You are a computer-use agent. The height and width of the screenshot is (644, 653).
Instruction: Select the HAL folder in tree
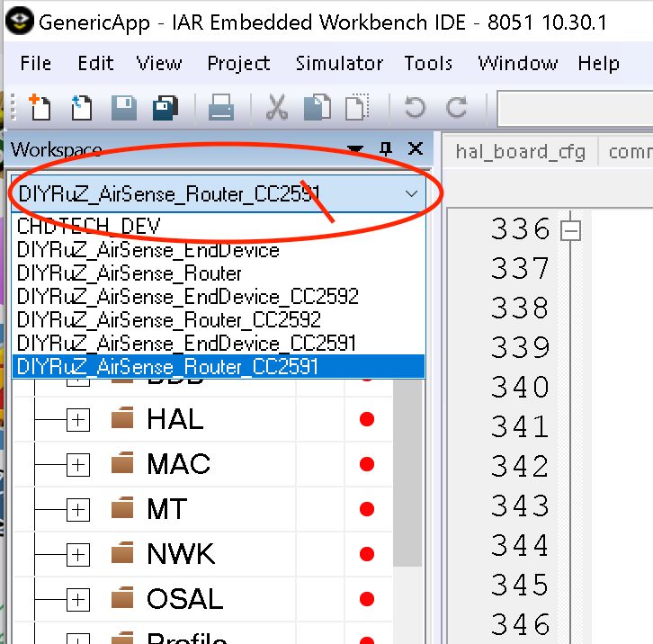[x=175, y=419]
